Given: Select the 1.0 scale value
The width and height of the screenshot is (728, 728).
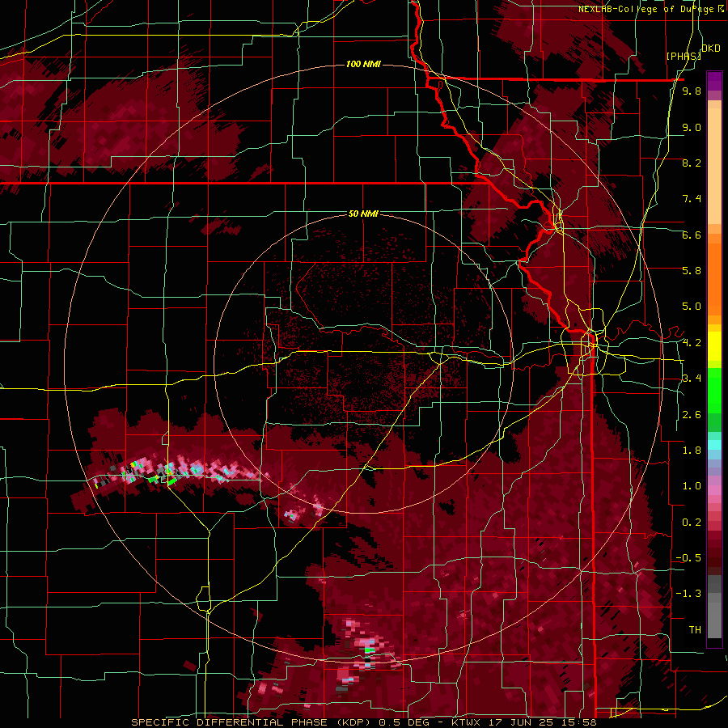Looking at the screenshot, I should [x=692, y=486].
